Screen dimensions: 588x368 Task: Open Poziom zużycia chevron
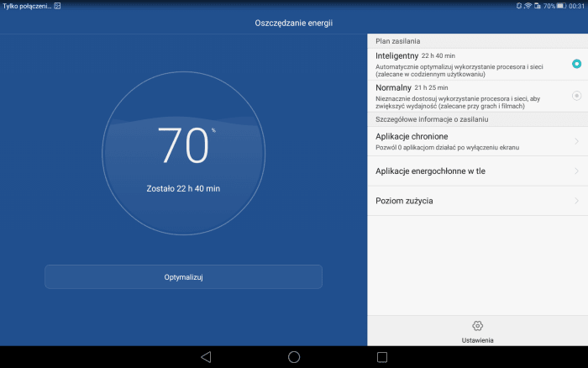576,201
